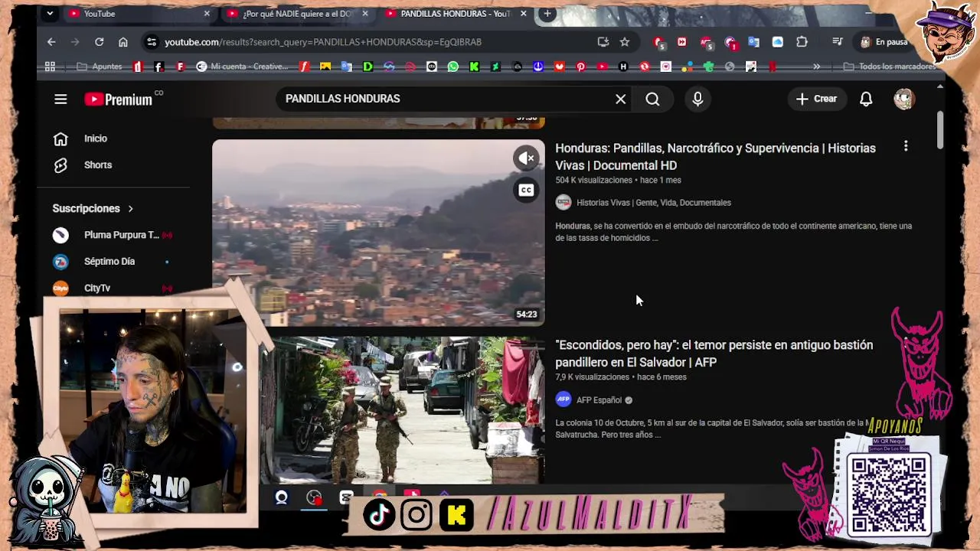Click the Pinterest bookmark icon

click(580, 67)
